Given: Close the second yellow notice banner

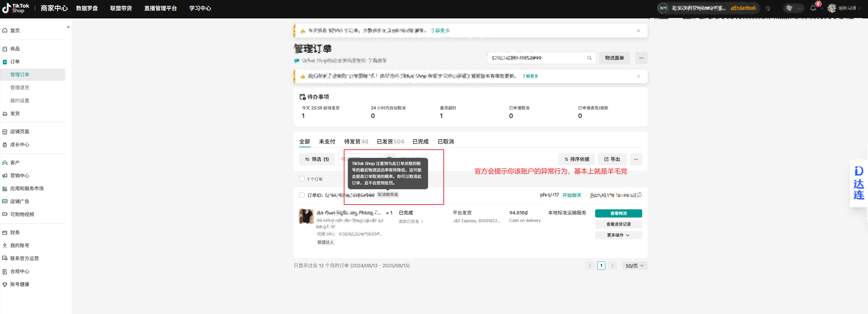Looking at the screenshot, I should click(638, 76).
